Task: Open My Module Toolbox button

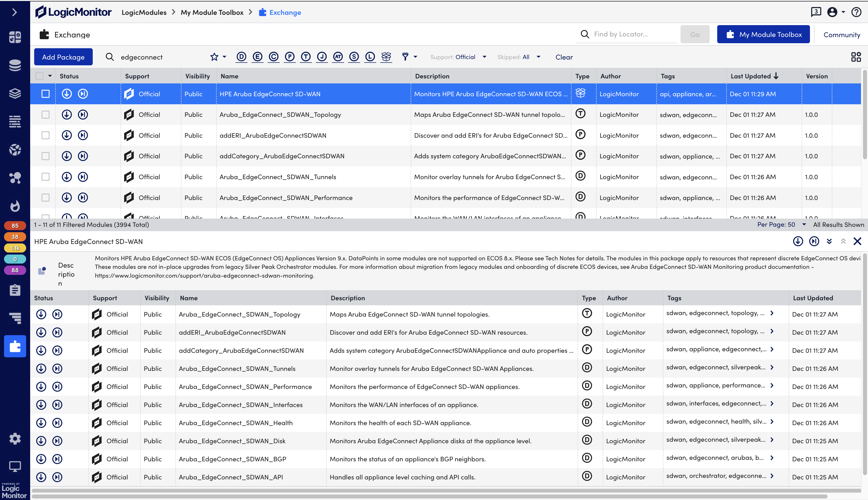Action: pos(763,34)
